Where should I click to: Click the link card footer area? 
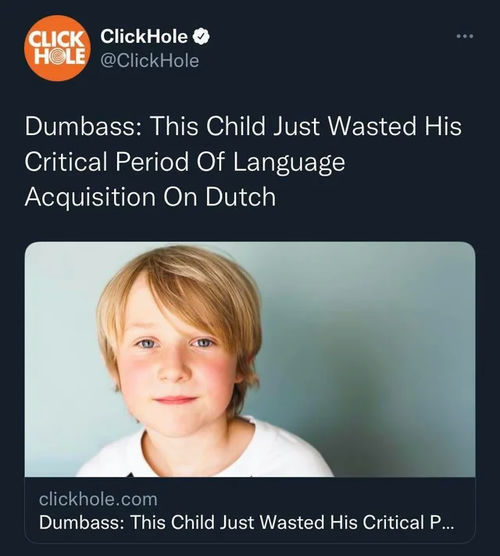pos(250,510)
